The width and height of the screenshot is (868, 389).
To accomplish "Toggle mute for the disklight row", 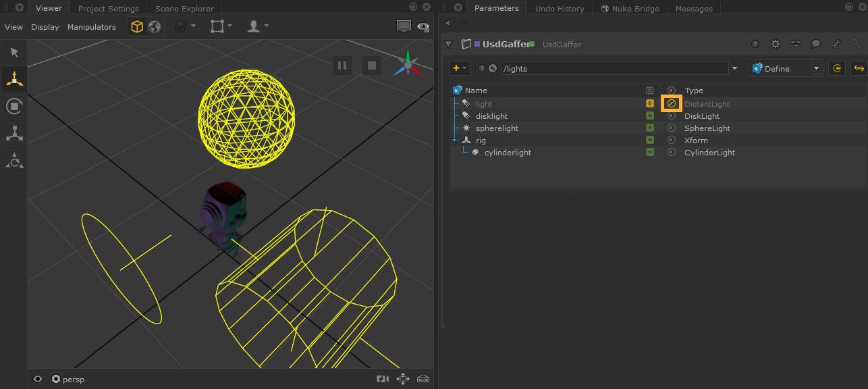I will pyautogui.click(x=671, y=116).
